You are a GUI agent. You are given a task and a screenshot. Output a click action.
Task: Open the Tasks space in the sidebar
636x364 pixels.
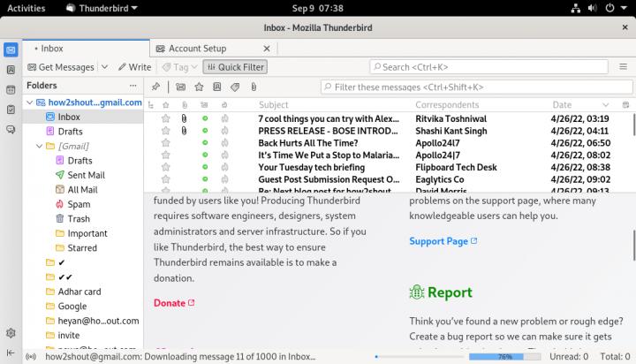(10, 109)
